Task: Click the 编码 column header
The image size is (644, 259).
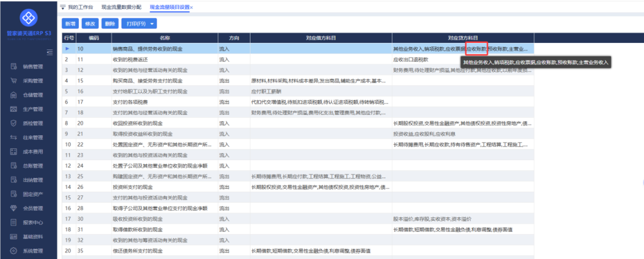Action: tap(94, 38)
